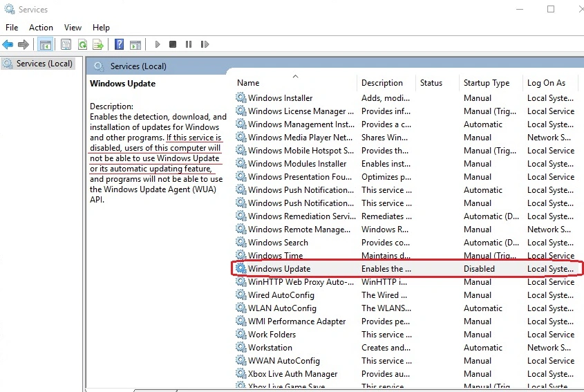Click the Back arrow in toolbar

click(8, 45)
